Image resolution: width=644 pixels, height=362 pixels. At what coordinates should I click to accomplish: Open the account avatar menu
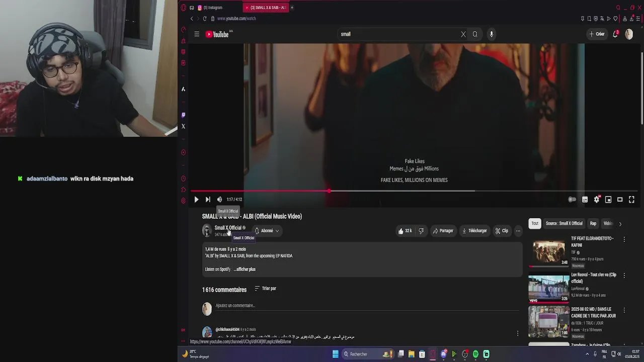coord(629,34)
